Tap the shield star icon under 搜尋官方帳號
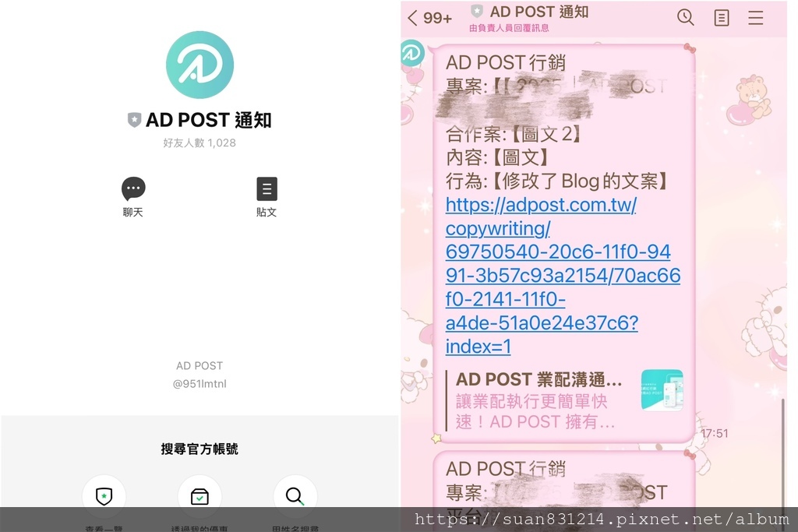The height and width of the screenshot is (532, 798). click(x=104, y=496)
